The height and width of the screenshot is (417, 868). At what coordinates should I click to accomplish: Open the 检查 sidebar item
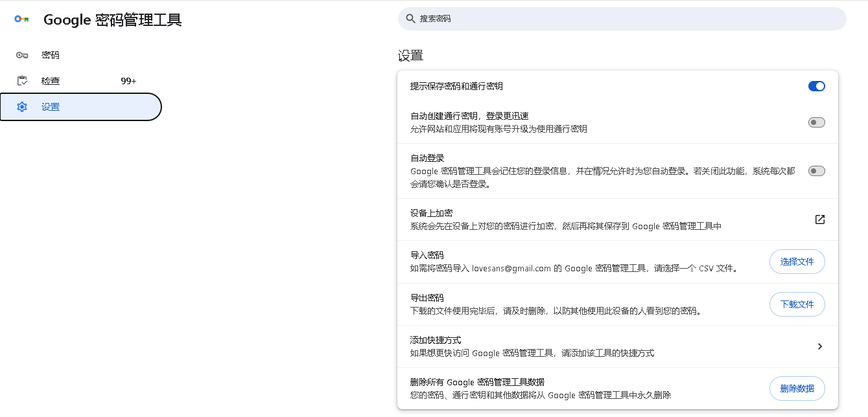pos(80,81)
